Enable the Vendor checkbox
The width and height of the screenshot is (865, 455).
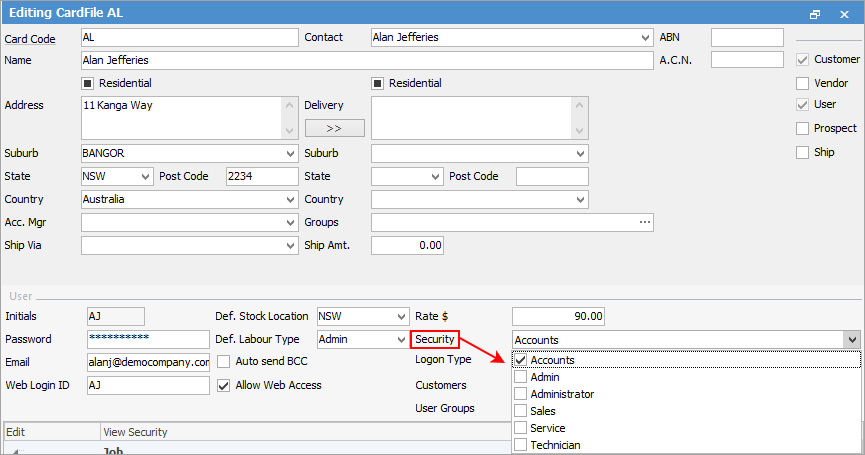(802, 82)
